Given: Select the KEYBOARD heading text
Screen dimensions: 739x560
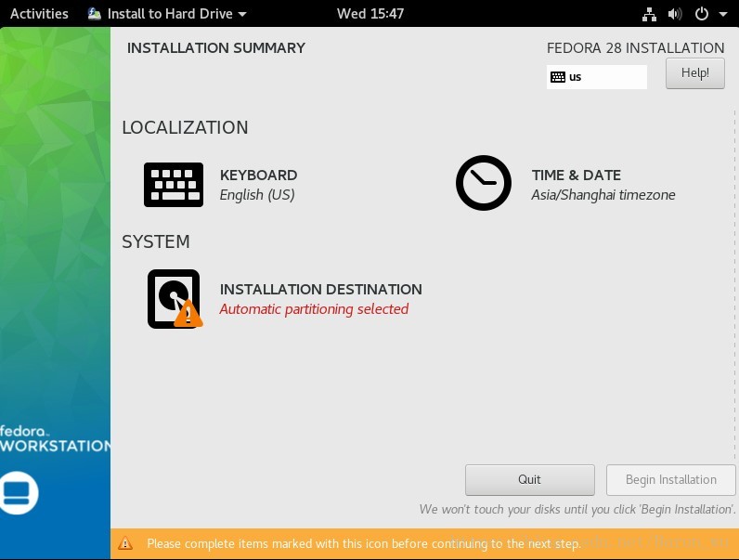Looking at the screenshot, I should click(x=258, y=175).
